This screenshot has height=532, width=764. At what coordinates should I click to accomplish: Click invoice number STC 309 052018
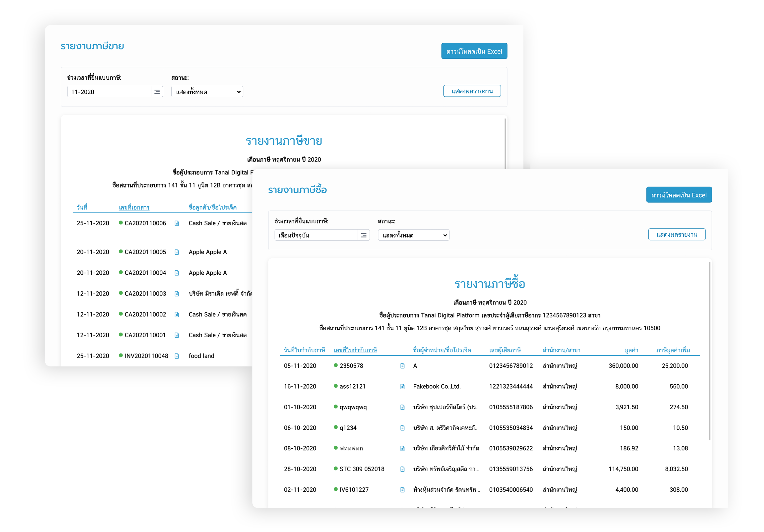(x=362, y=469)
